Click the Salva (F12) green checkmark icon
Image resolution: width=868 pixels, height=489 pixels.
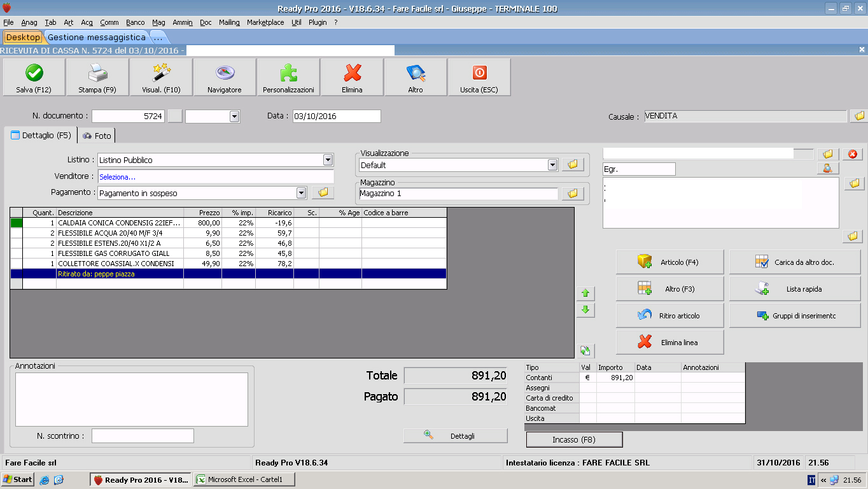[34, 73]
